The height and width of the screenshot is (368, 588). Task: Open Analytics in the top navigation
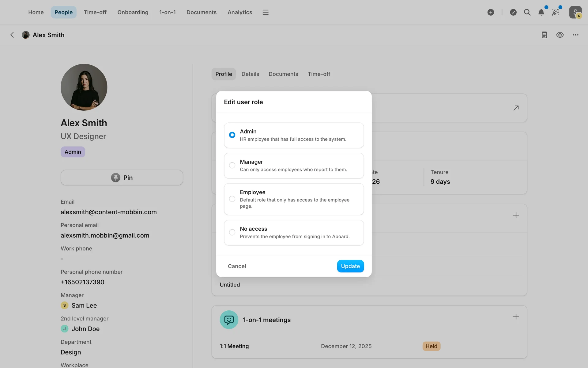pos(240,12)
